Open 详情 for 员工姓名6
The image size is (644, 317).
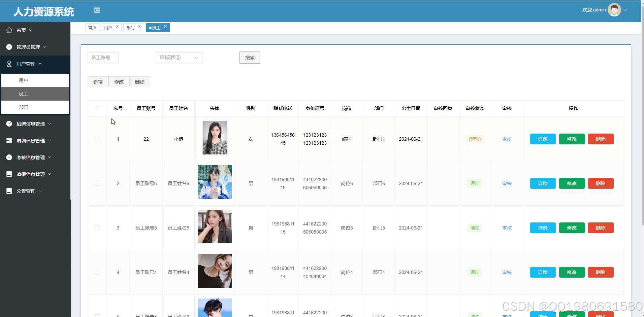tap(543, 183)
